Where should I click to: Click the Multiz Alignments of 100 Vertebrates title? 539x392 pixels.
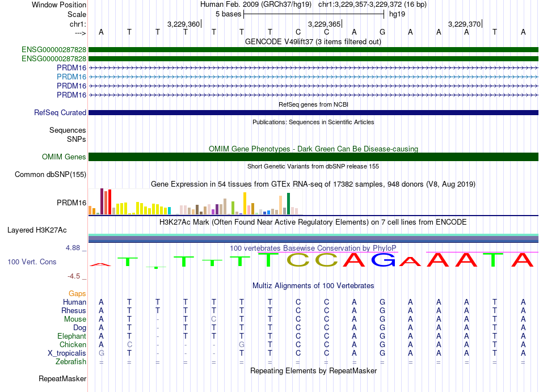[313, 285]
